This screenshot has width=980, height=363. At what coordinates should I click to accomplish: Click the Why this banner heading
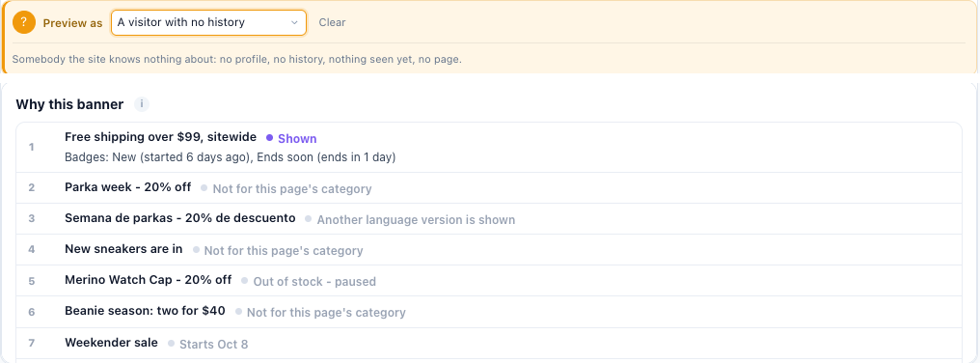click(69, 104)
